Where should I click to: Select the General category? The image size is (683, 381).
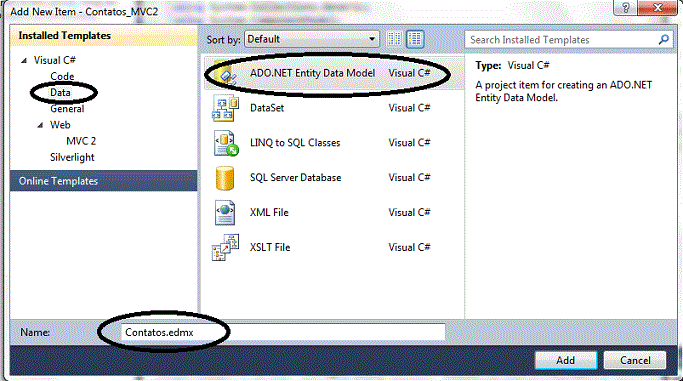point(67,109)
